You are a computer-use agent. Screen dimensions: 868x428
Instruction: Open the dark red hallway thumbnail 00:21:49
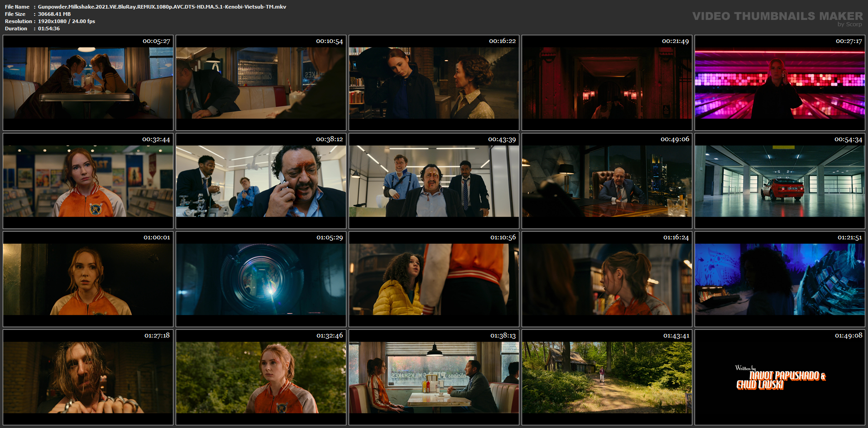607,83
